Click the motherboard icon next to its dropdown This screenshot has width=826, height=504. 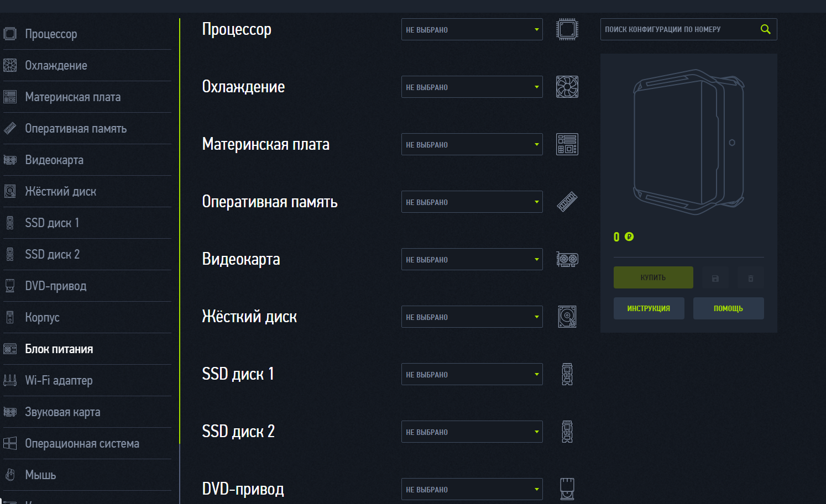click(567, 144)
